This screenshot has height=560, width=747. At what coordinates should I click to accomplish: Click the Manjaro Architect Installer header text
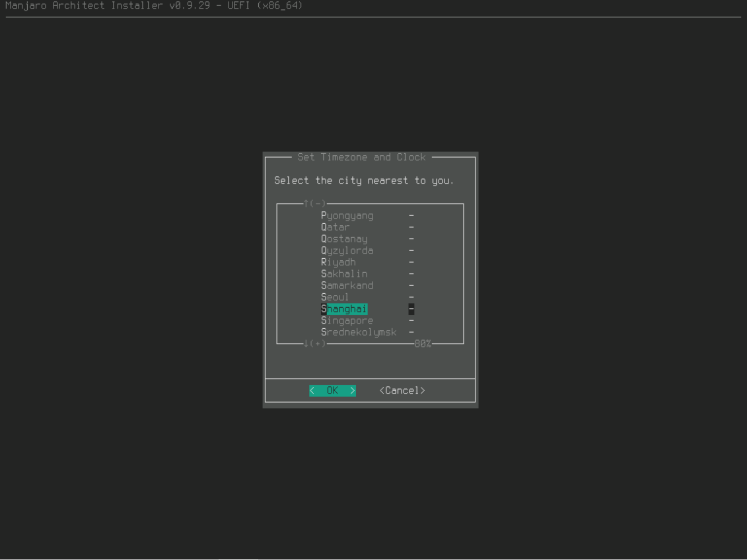(x=154, y=6)
